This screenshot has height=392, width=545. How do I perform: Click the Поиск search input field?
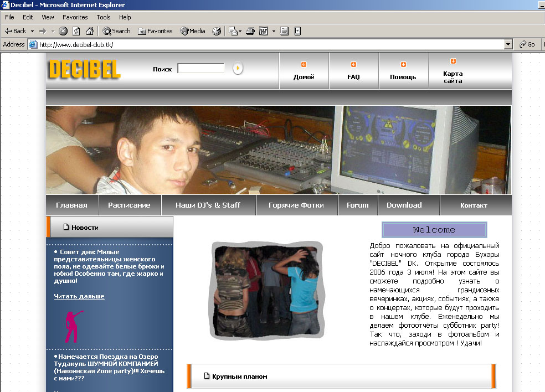coord(201,68)
